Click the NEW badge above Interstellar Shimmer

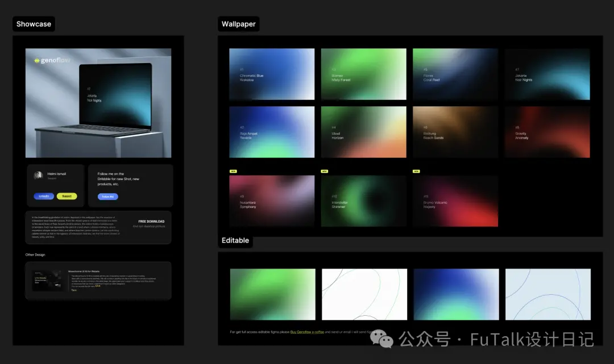click(x=325, y=171)
